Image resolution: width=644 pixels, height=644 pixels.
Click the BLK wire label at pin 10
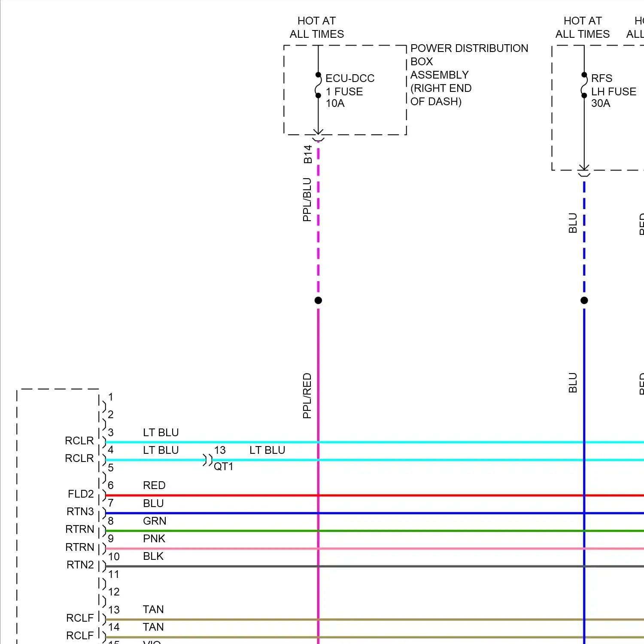[153, 556]
